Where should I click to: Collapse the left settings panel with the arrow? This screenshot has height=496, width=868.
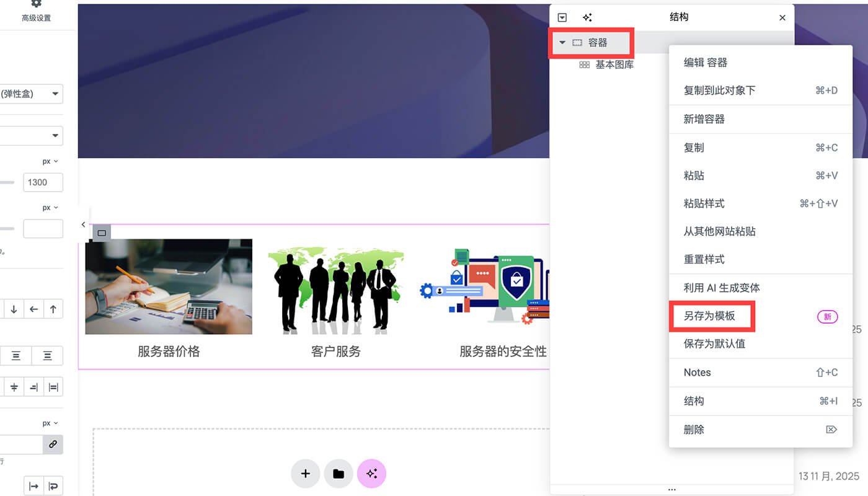(84, 225)
